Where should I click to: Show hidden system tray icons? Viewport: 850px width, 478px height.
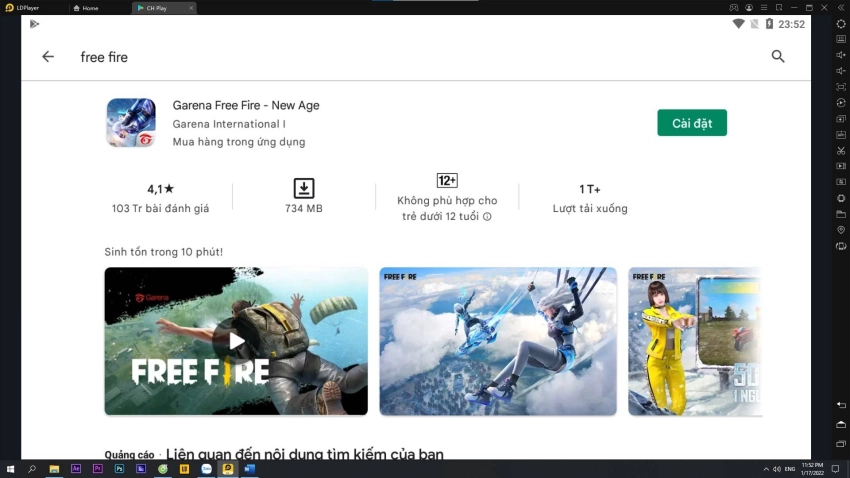pos(766,469)
